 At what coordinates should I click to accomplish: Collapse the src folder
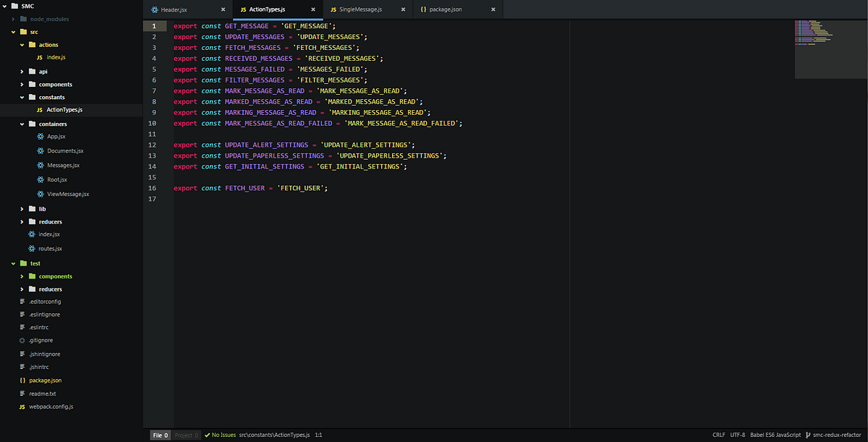12,31
